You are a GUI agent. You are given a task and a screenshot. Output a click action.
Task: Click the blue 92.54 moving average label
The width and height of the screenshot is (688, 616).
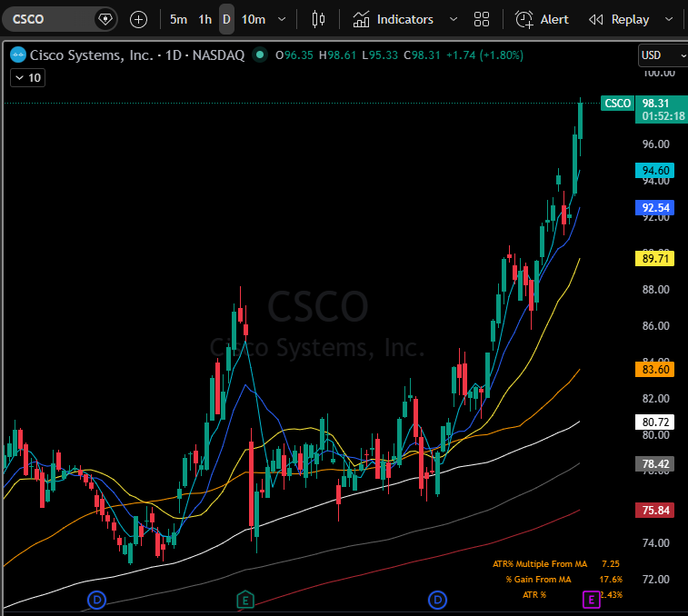pos(654,207)
